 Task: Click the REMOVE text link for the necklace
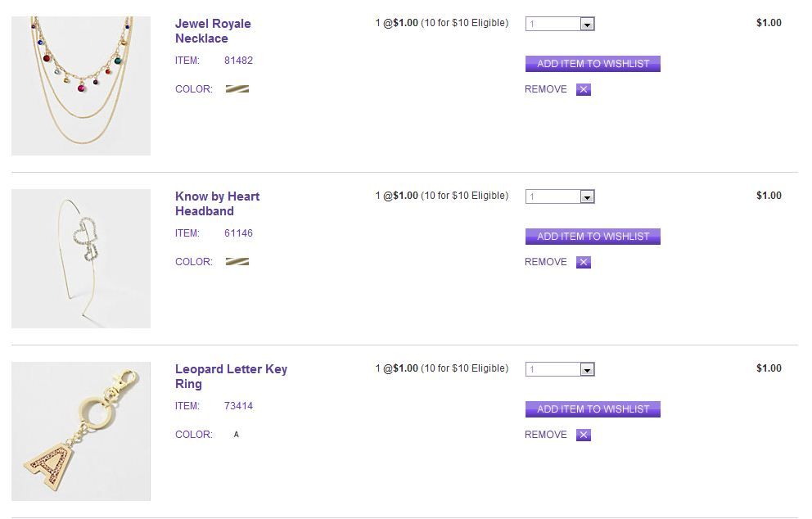point(545,89)
